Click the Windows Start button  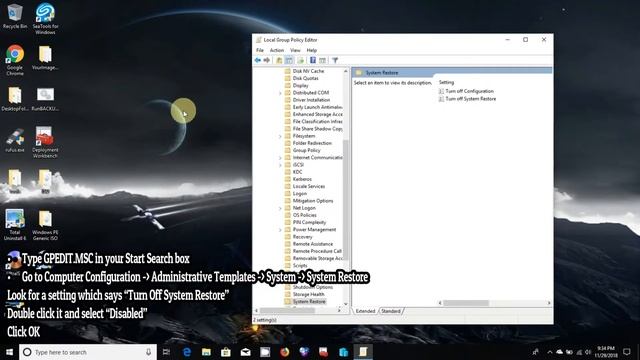9,352
